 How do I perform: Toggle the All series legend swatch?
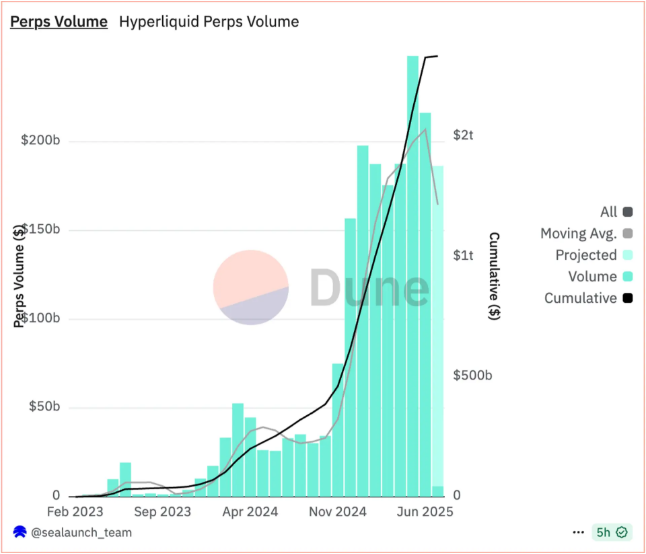coord(627,212)
